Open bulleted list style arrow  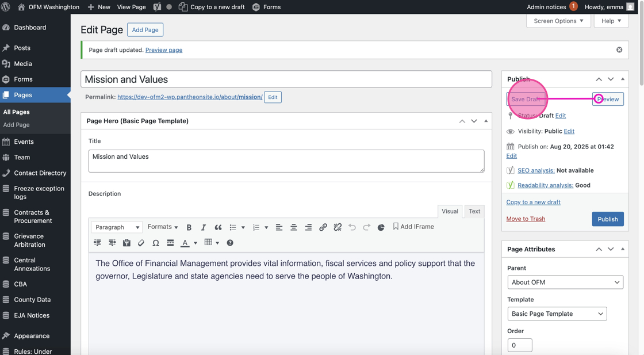pyautogui.click(x=243, y=227)
